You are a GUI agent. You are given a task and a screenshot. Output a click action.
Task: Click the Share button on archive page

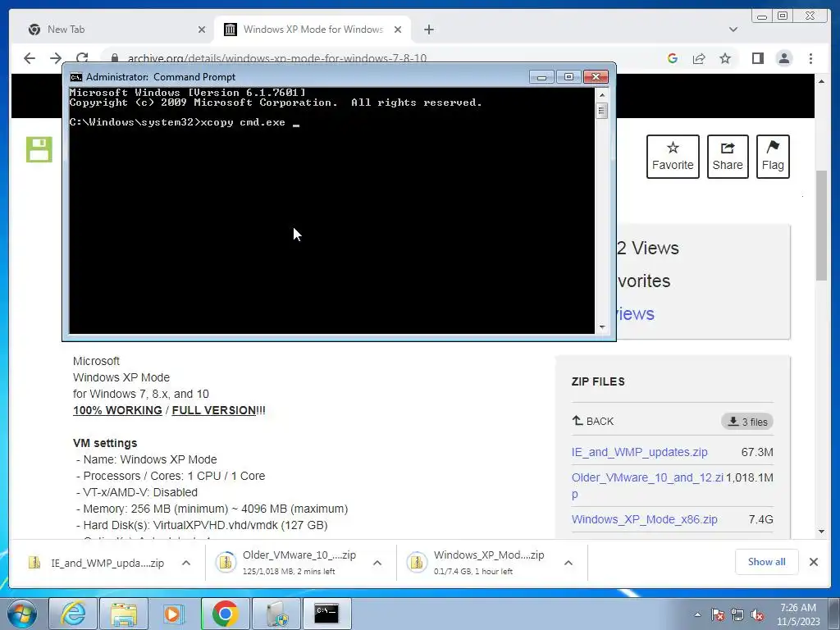(728, 157)
